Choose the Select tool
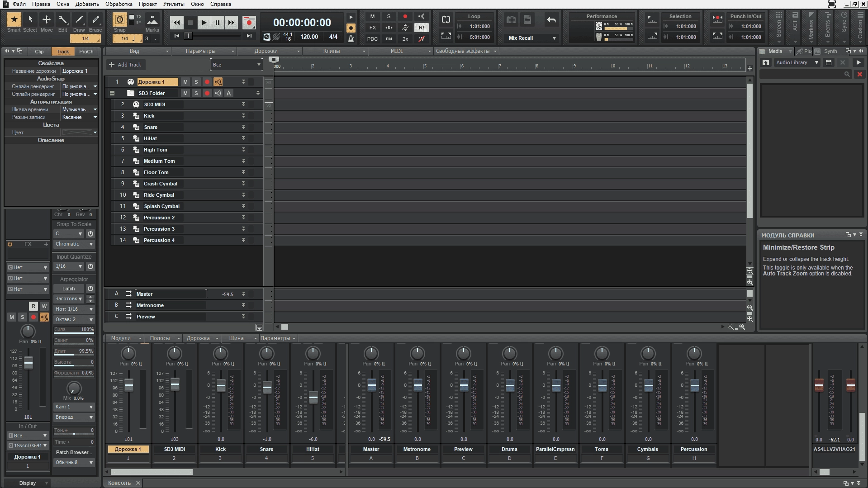This screenshot has height=488, width=868. click(x=30, y=22)
